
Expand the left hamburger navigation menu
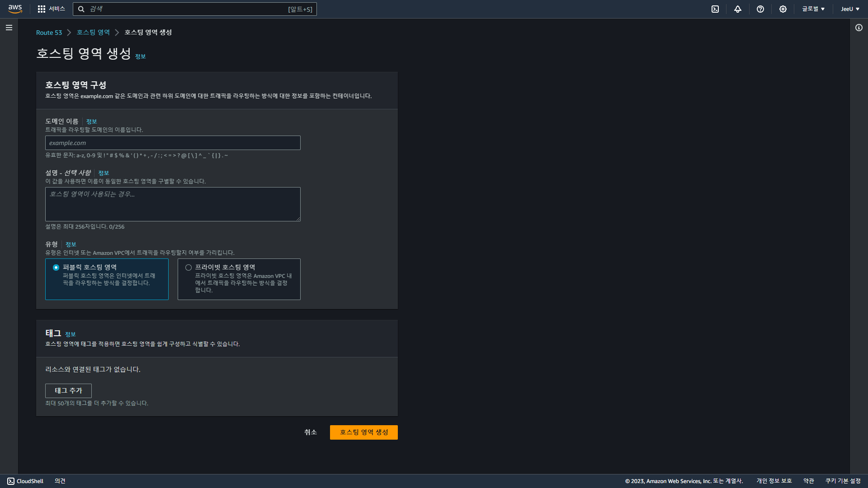point(9,28)
